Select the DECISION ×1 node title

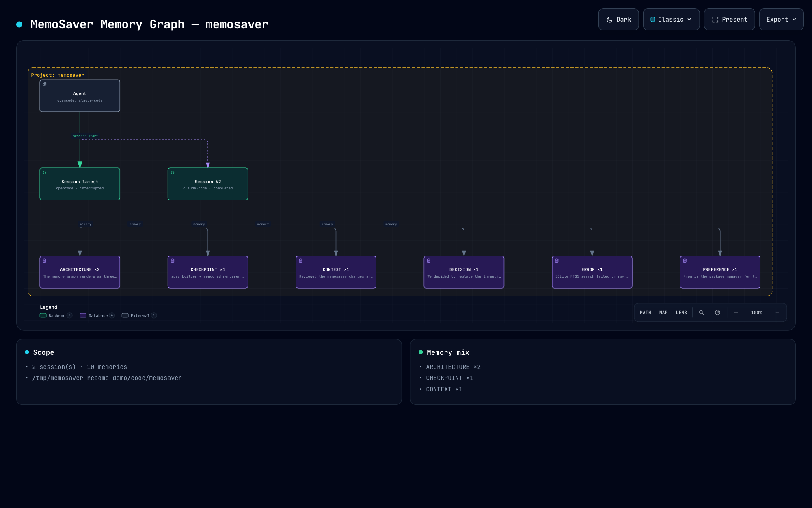coord(464,270)
